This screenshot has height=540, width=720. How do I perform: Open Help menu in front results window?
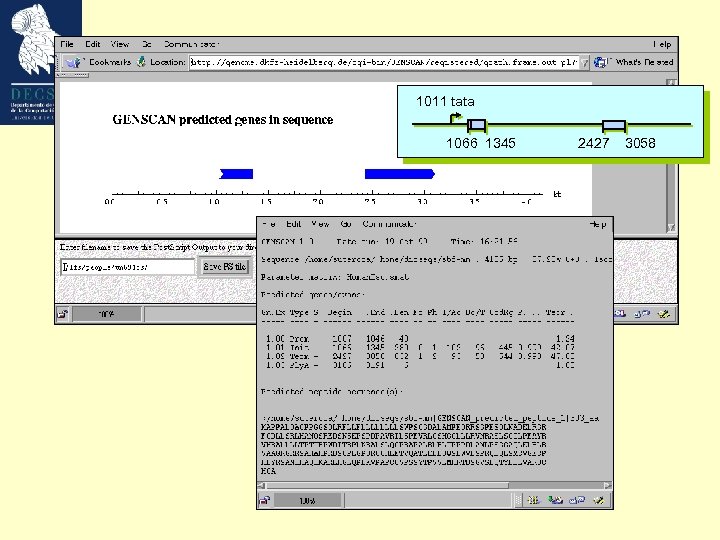[598, 224]
